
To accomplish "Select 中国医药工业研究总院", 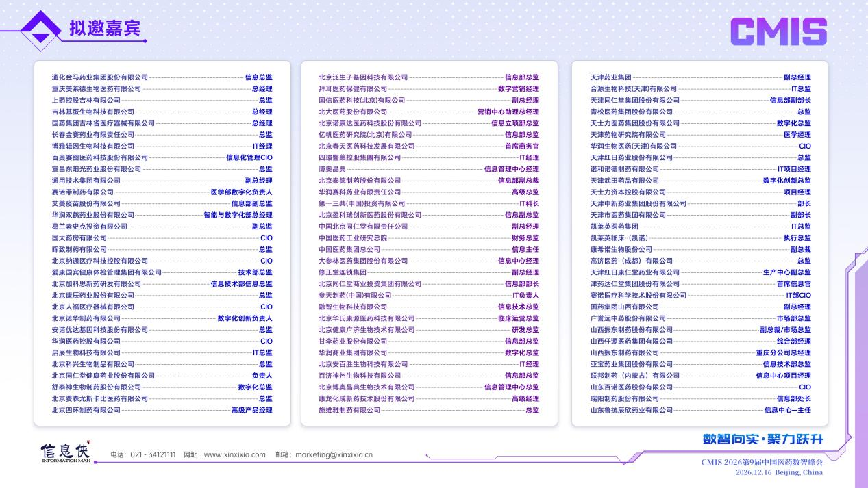I will (x=353, y=238).
